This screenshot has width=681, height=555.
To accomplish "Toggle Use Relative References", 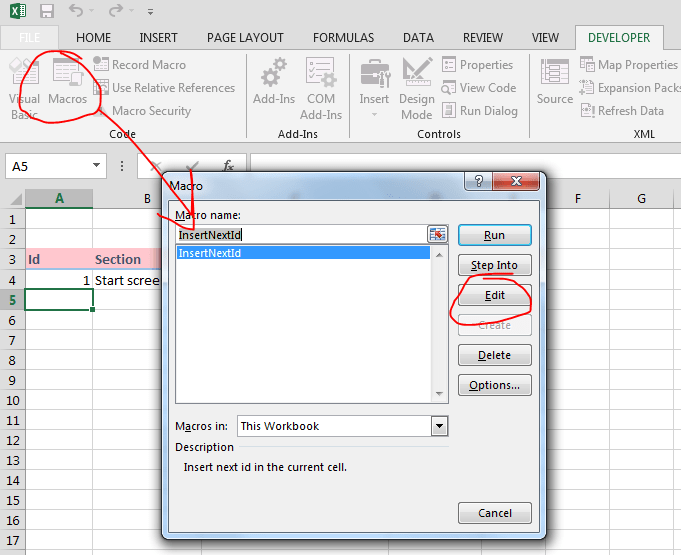I will 164,87.
